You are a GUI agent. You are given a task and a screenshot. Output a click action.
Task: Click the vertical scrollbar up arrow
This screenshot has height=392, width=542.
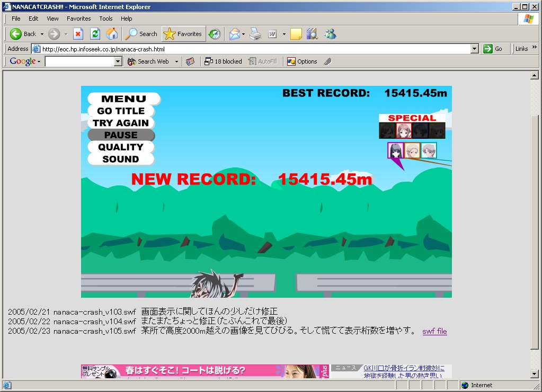pyautogui.click(x=535, y=75)
